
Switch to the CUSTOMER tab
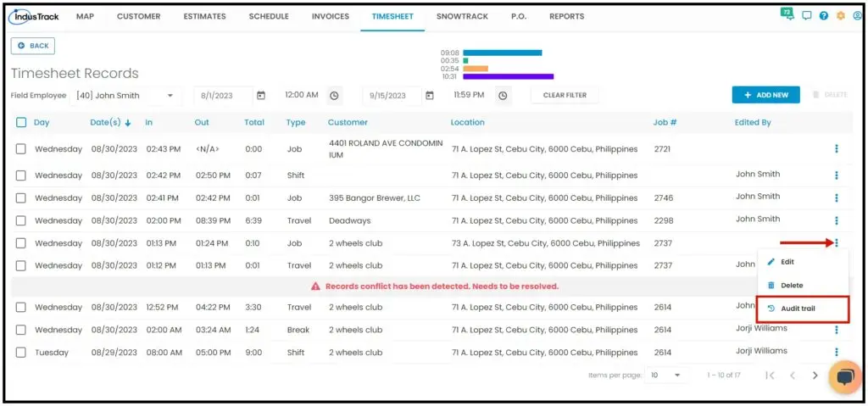(138, 16)
